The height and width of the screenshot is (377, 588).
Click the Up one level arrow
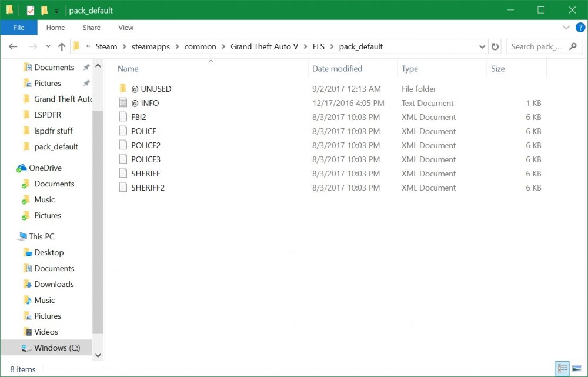[x=62, y=46]
